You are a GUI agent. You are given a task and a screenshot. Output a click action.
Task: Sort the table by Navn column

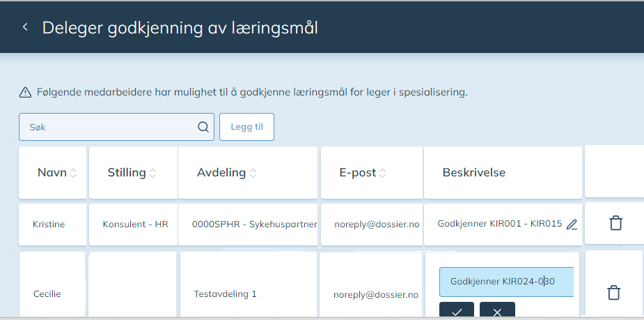[x=73, y=173]
